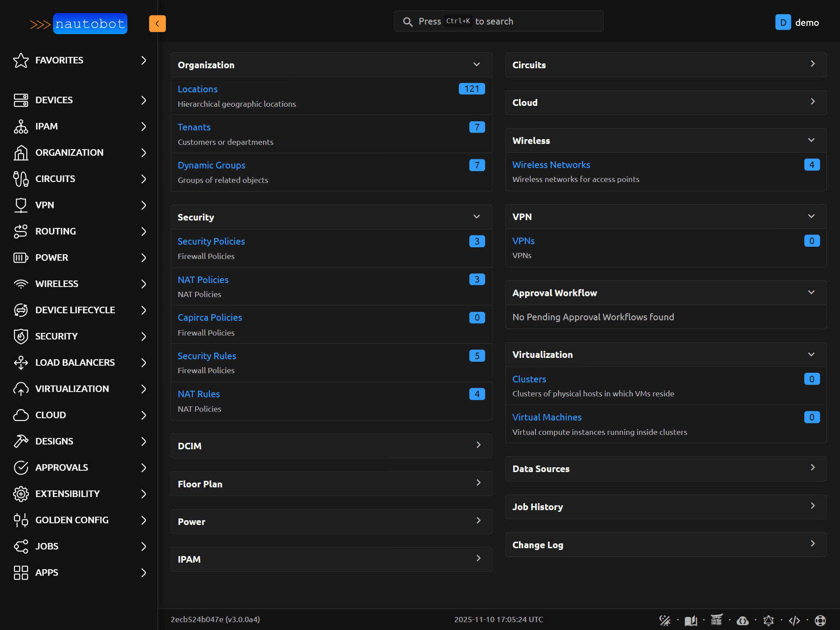Toggle the light/dark theme footer icon
Viewport: 840px width, 630px height.
pyautogui.click(x=665, y=620)
